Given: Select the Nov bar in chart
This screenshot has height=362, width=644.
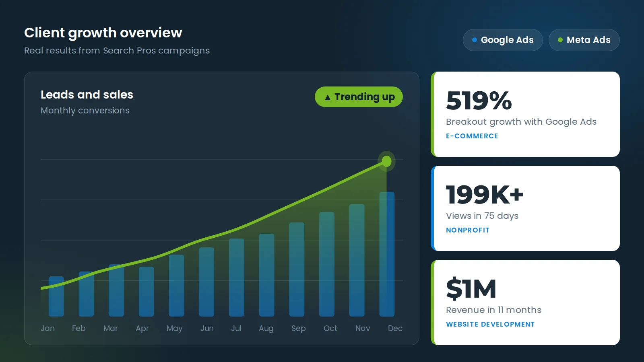Looking at the screenshot, I should pyautogui.click(x=357, y=260).
